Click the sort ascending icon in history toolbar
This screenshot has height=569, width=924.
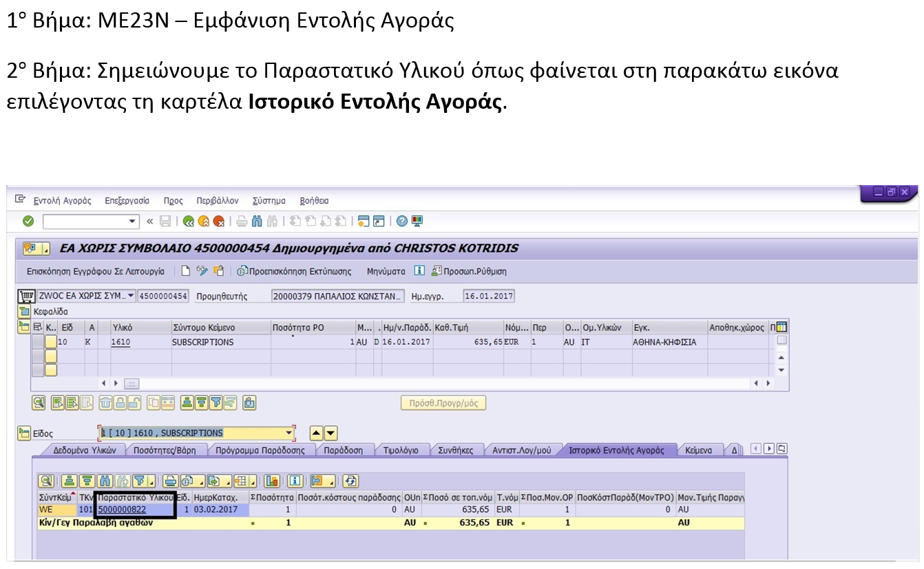tap(69, 481)
